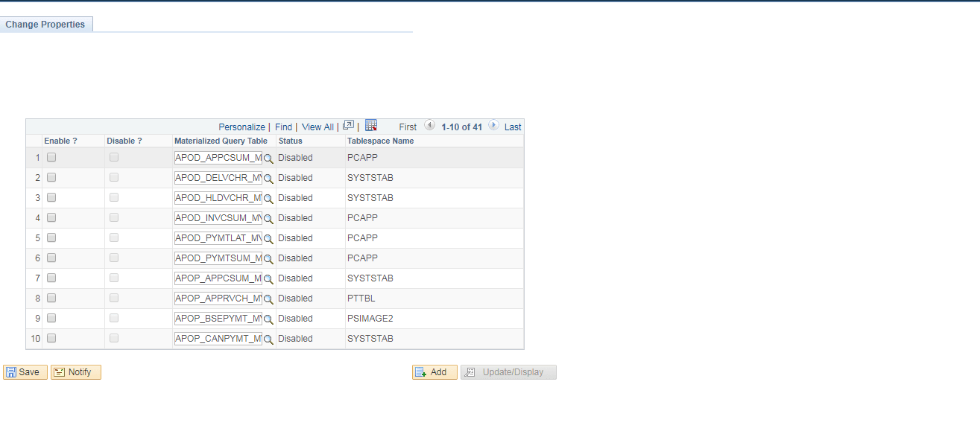Click SYSTSTAB tablespace in row 2

[370, 178]
